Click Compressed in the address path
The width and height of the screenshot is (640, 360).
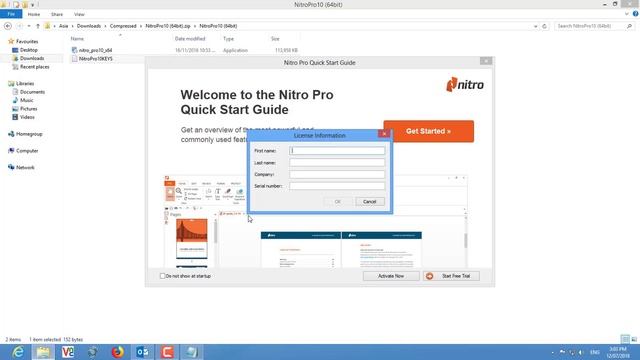[123, 26]
